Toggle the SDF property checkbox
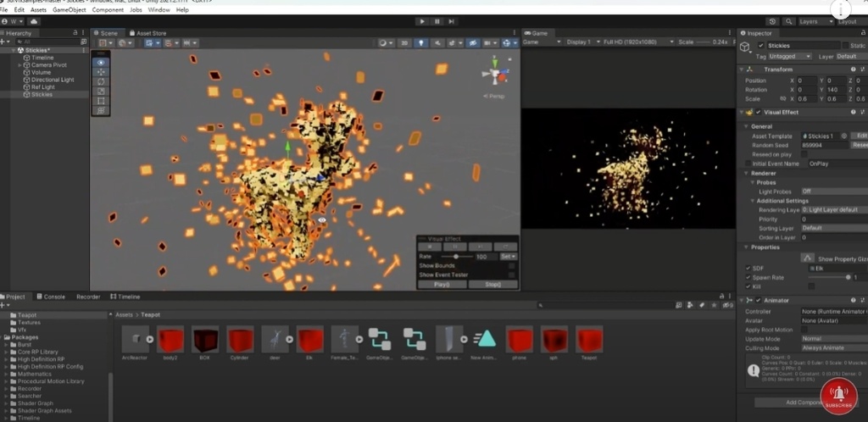 click(748, 269)
